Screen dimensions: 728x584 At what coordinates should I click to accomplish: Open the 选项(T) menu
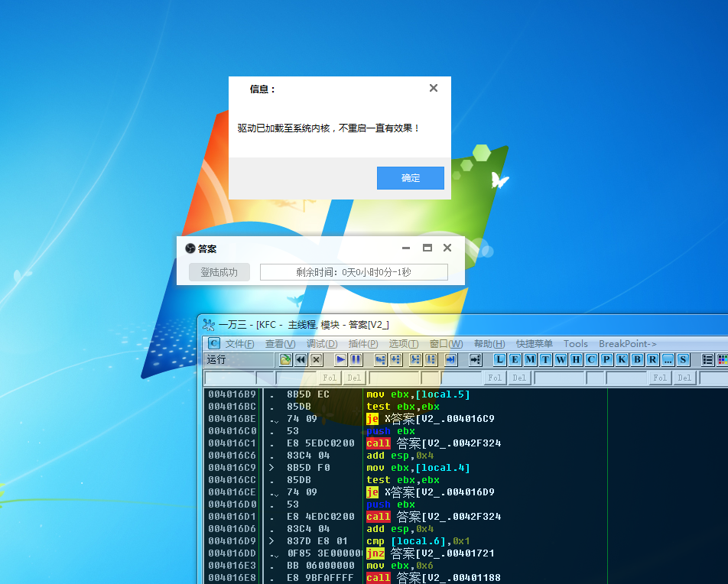404,344
